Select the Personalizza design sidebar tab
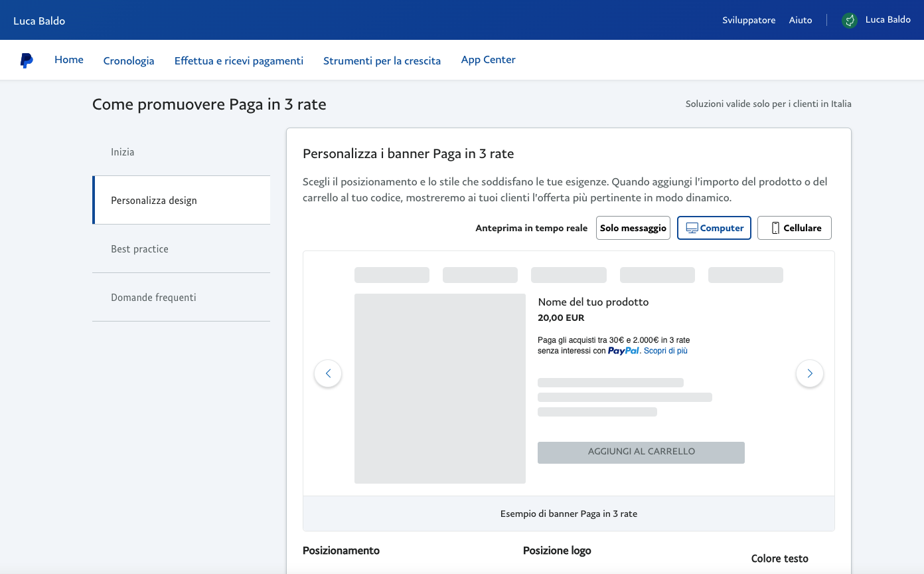Screen dimensions: 924x574 pos(181,200)
